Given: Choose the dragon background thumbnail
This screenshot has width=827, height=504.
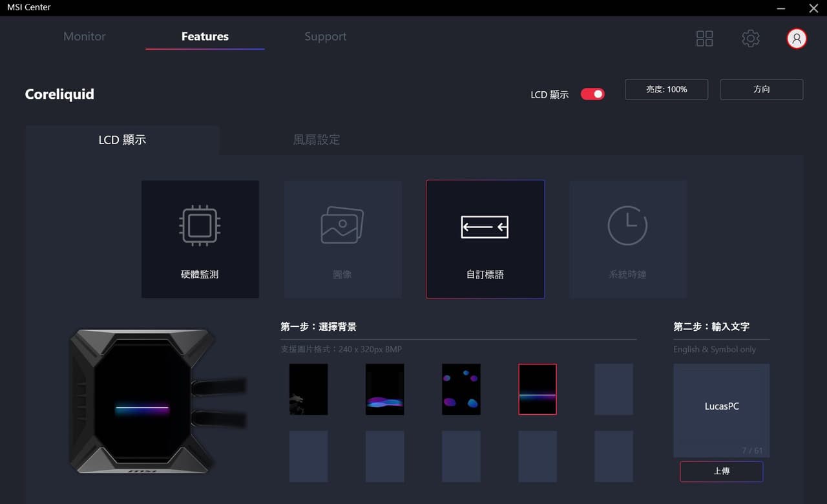Looking at the screenshot, I should (308, 389).
